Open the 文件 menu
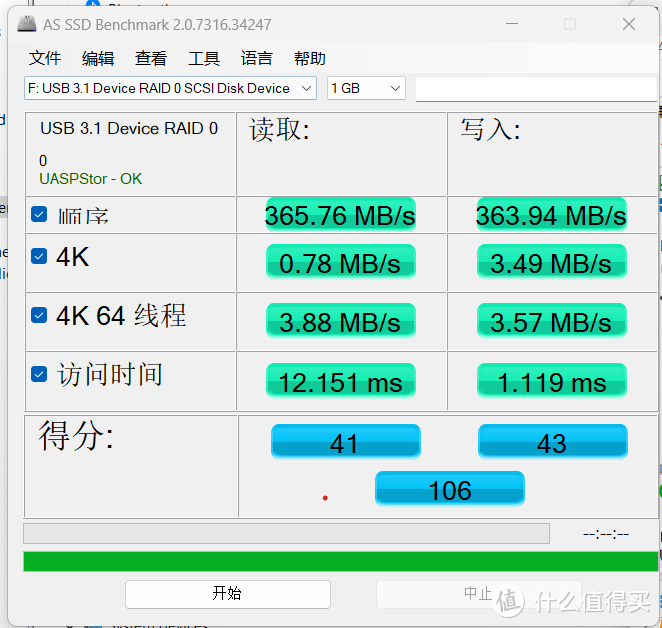662x628 pixels. point(45,58)
